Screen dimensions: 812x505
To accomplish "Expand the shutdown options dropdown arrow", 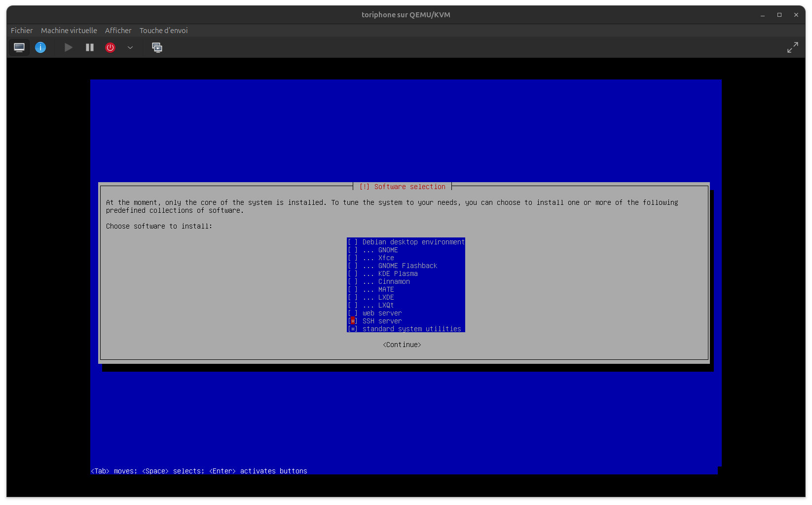I will tap(130, 47).
